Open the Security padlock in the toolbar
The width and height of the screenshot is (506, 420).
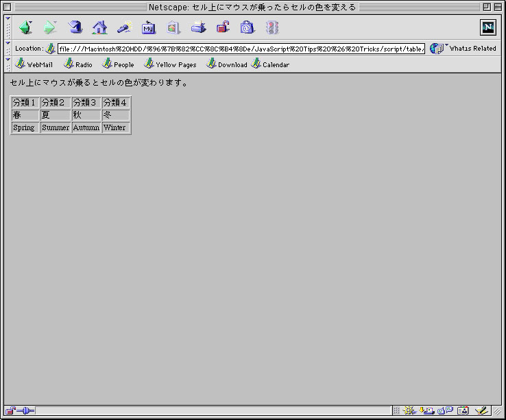(223, 27)
